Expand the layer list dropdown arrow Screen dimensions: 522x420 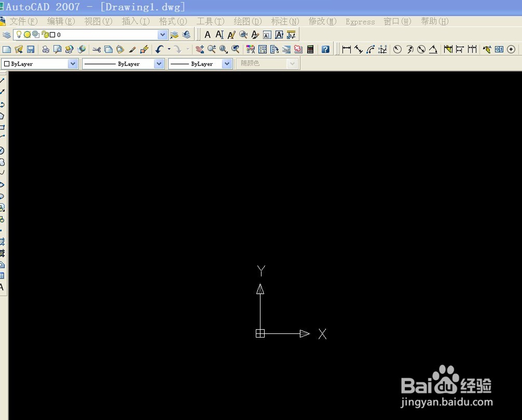click(162, 34)
